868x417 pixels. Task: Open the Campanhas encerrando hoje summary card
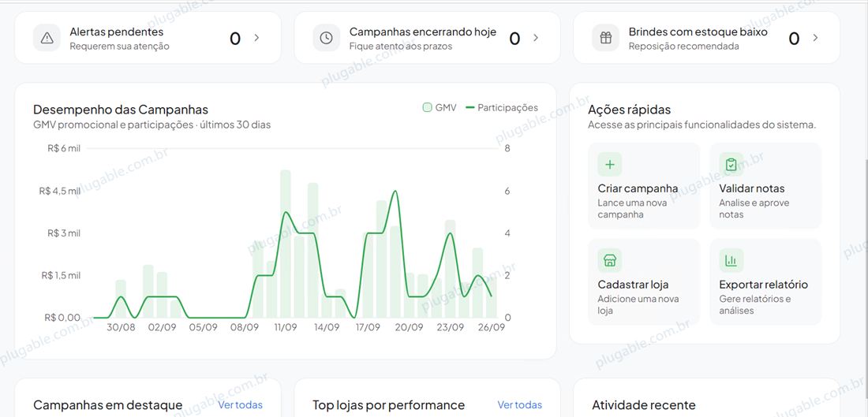[428, 38]
